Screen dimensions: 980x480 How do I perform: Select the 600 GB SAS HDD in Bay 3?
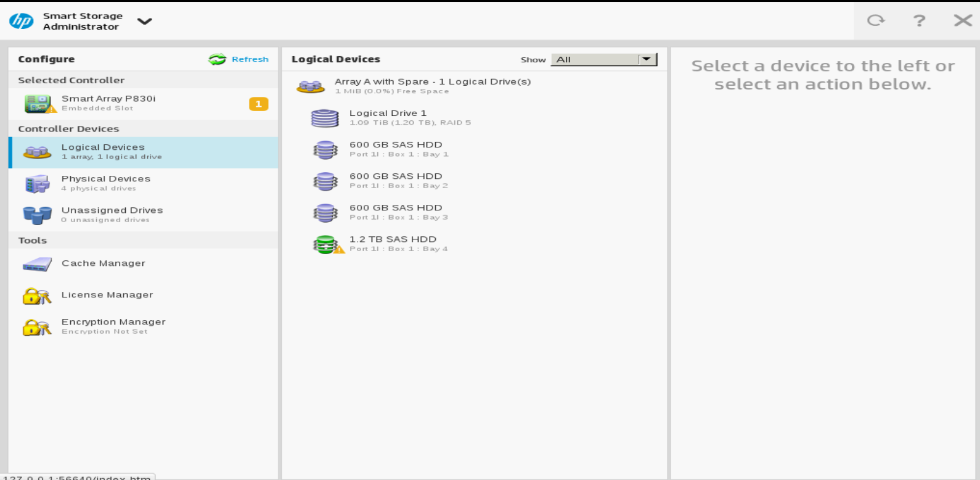(x=475, y=212)
